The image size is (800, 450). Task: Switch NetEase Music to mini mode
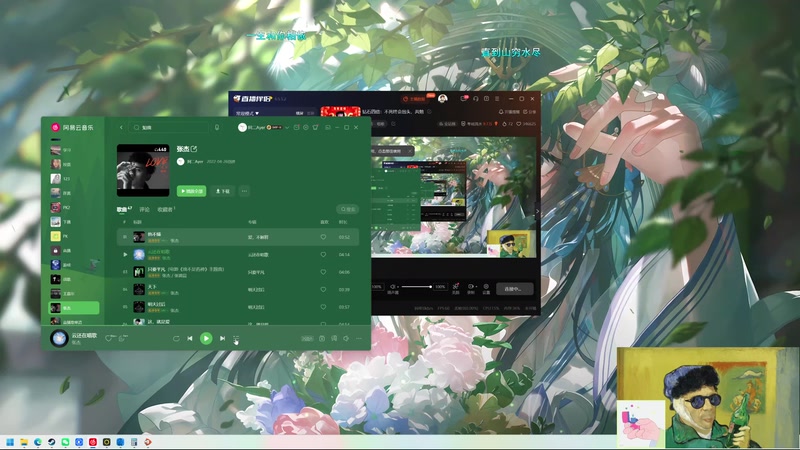pyautogui.click(x=328, y=128)
